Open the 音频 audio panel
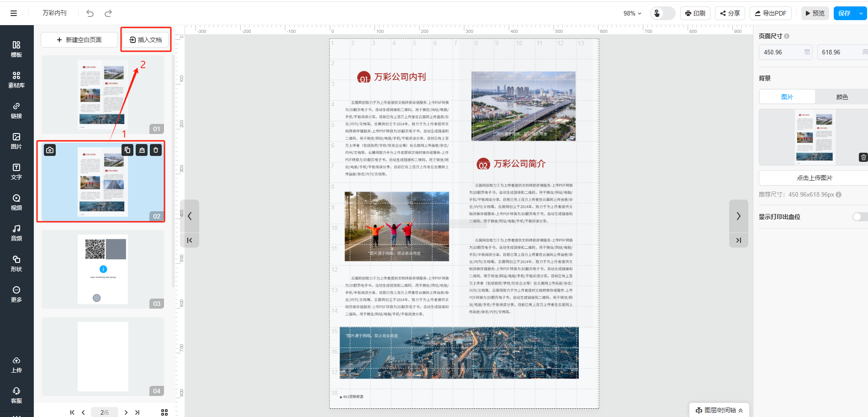The image size is (868, 417). pos(16,233)
